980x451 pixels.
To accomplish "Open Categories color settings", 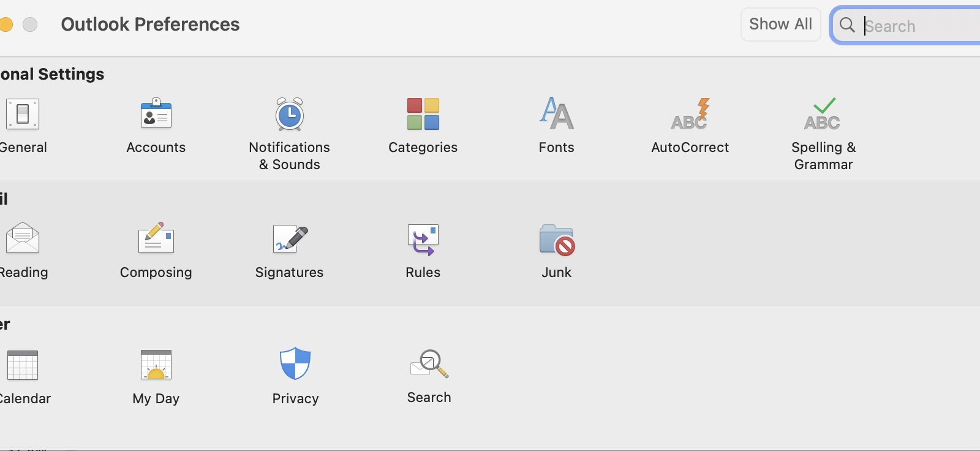I will tap(423, 115).
